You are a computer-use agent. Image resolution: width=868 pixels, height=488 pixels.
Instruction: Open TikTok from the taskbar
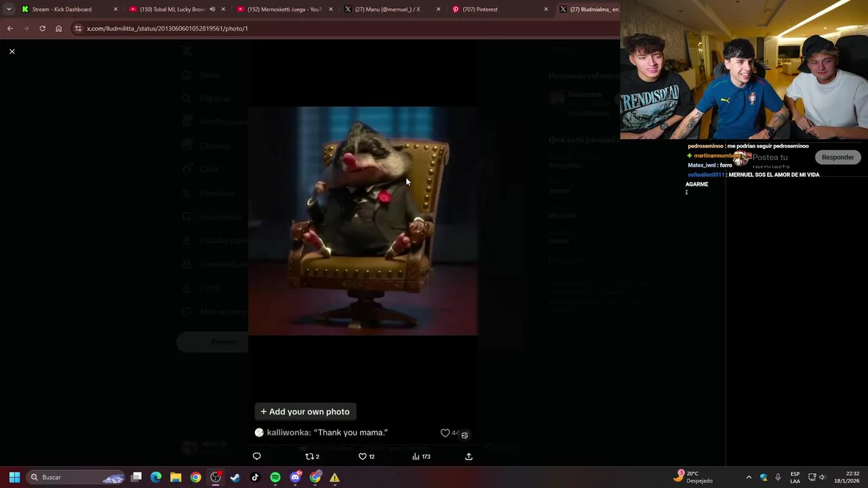pos(255,477)
